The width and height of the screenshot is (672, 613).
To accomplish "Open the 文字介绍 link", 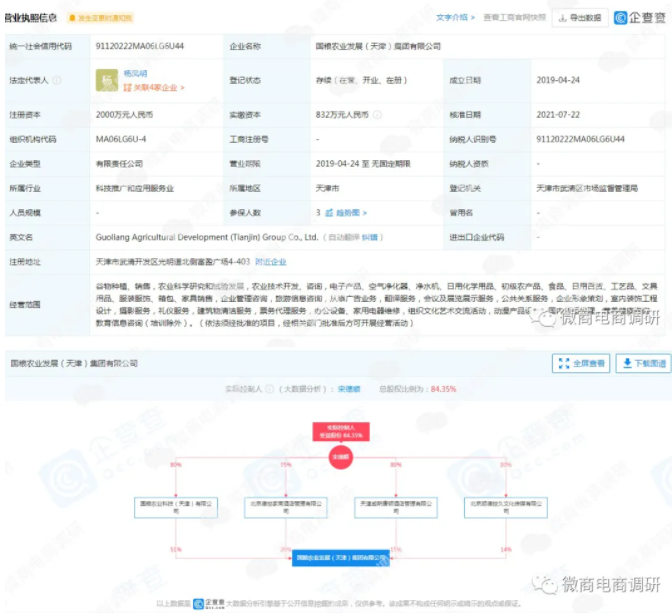I will [x=456, y=18].
